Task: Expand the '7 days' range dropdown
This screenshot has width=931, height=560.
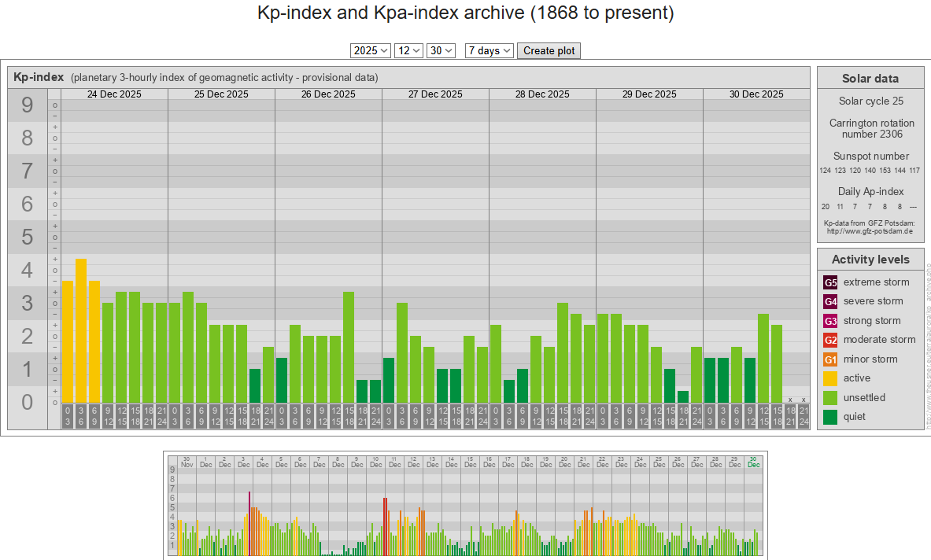Action: pyautogui.click(x=490, y=50)
